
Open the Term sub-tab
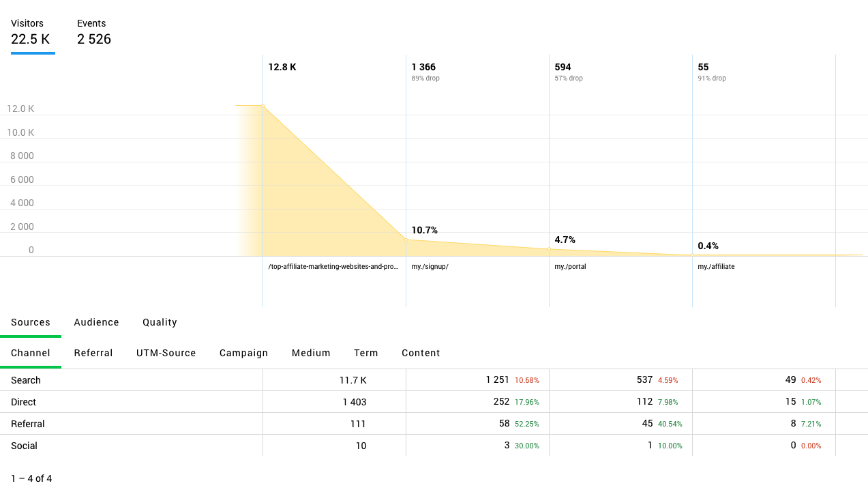(x=365, y=353)
